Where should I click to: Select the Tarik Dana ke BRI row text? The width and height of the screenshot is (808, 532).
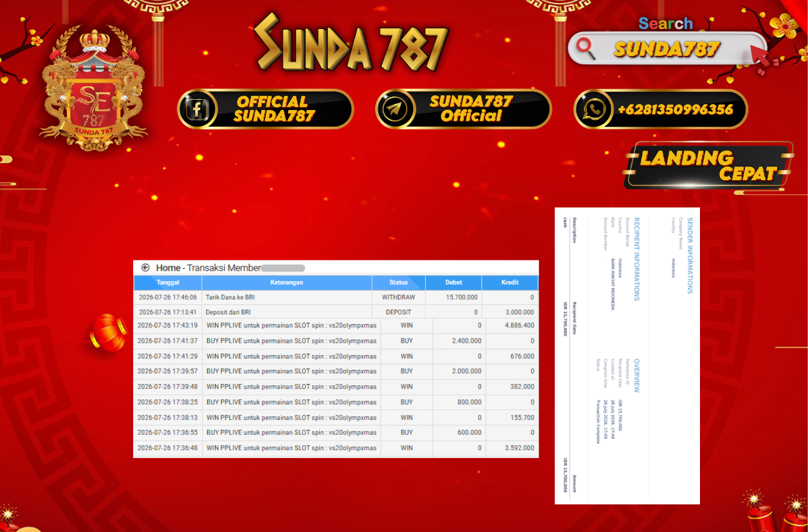230,297
